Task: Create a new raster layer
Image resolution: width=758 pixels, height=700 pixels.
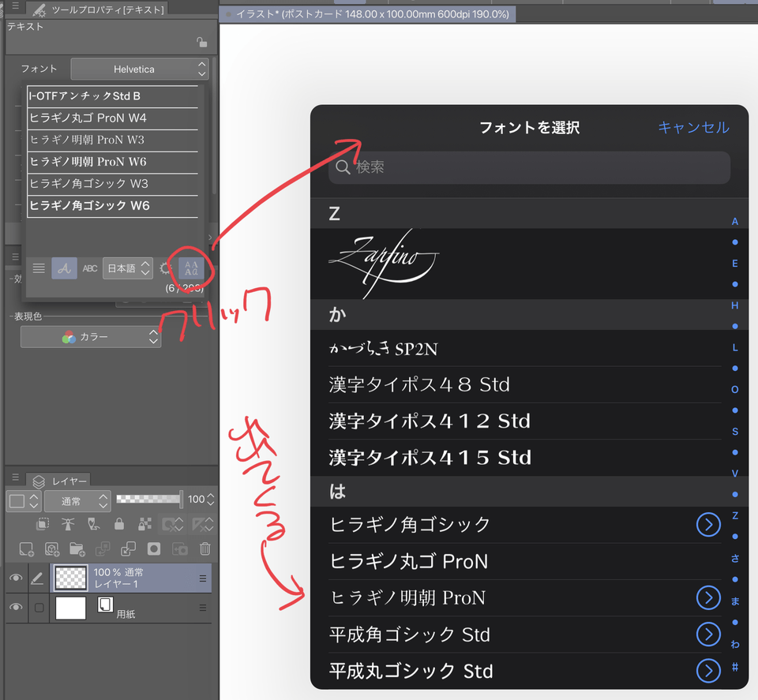Action: pyautogui.click(x=26, y=548)
